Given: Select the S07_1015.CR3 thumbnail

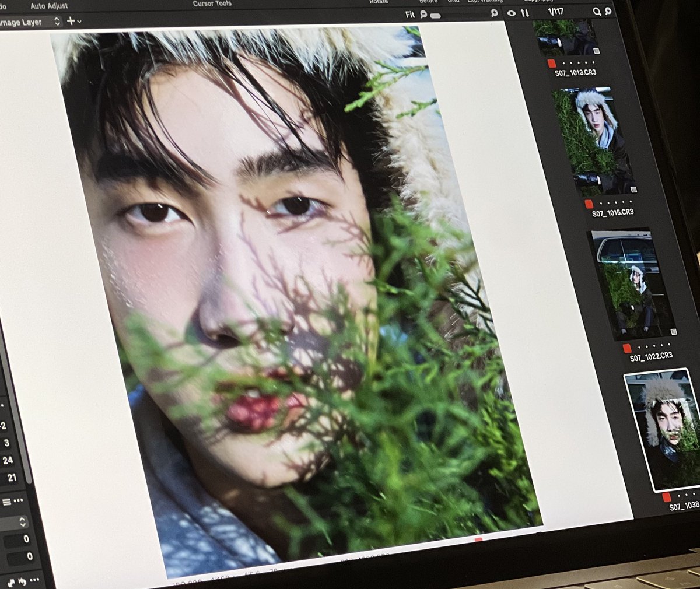Looking at the screenshot, I should [595, 142].
